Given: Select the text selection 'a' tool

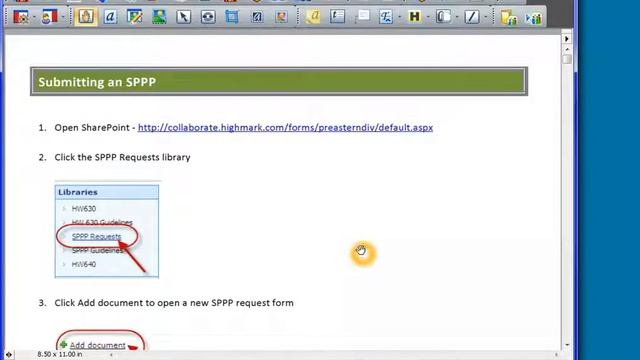Looking at the screenshot, I should [110, 17].
